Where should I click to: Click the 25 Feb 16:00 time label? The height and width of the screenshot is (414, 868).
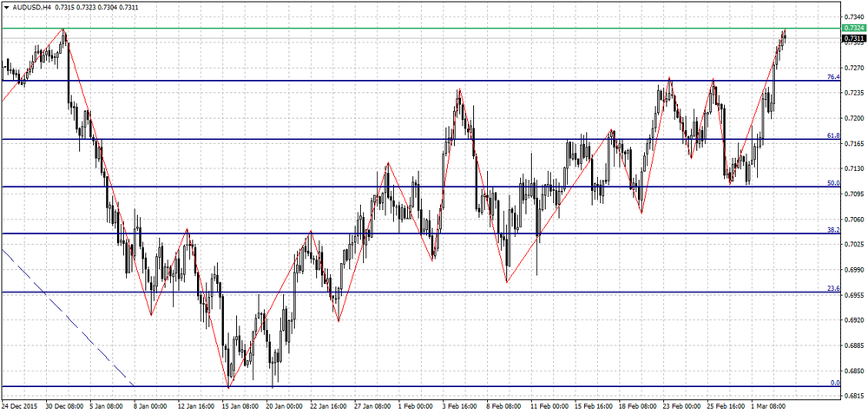[726, 406]
